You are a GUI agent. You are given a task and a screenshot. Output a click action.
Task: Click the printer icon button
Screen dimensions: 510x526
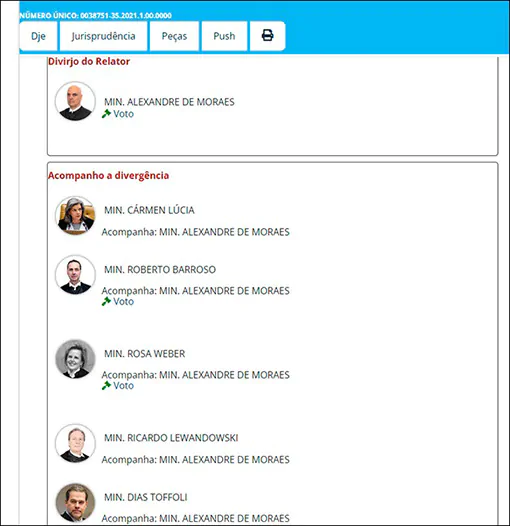click(267, 36)
